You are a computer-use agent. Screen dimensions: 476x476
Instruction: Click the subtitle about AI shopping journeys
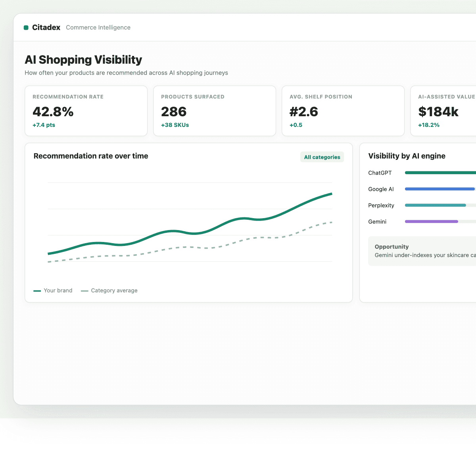126,73
